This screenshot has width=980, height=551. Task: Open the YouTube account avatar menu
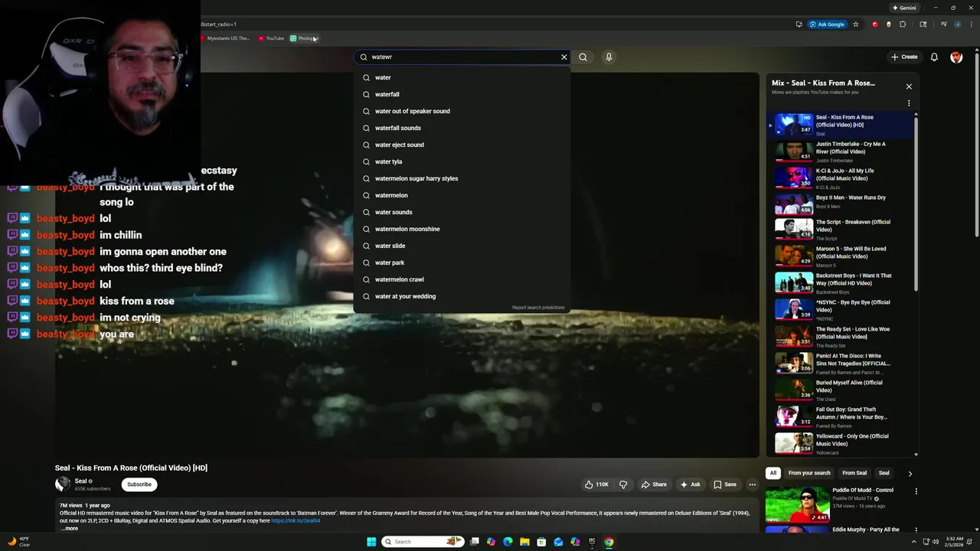pyautogui.click(x=956, y=57)
